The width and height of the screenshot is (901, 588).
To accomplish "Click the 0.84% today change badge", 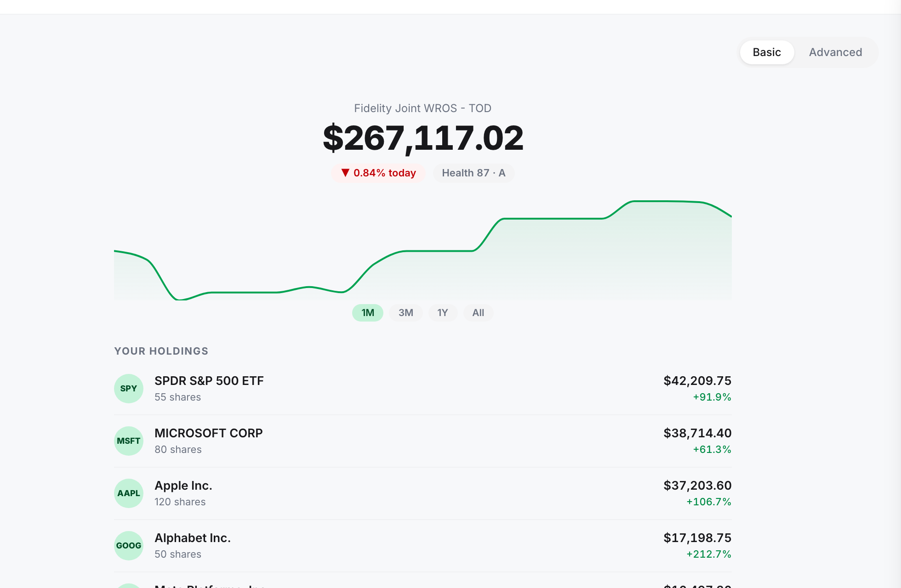I will click(378, 173).
